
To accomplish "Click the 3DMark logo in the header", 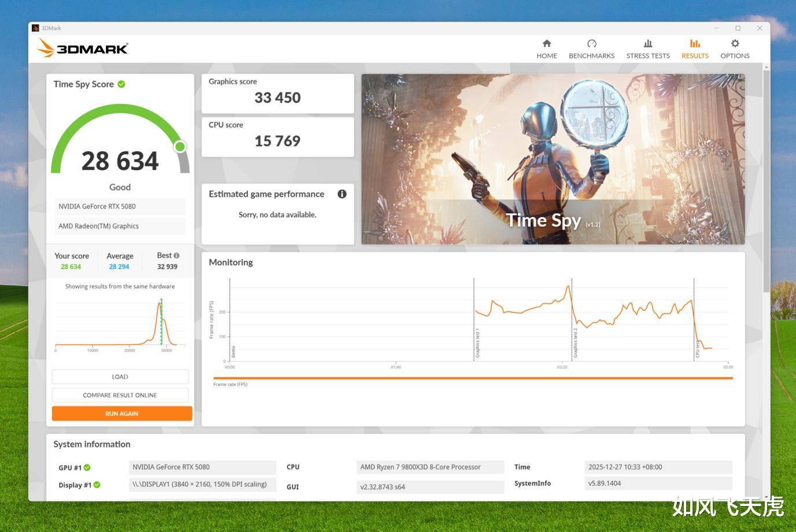I will [x=83, y=48].
